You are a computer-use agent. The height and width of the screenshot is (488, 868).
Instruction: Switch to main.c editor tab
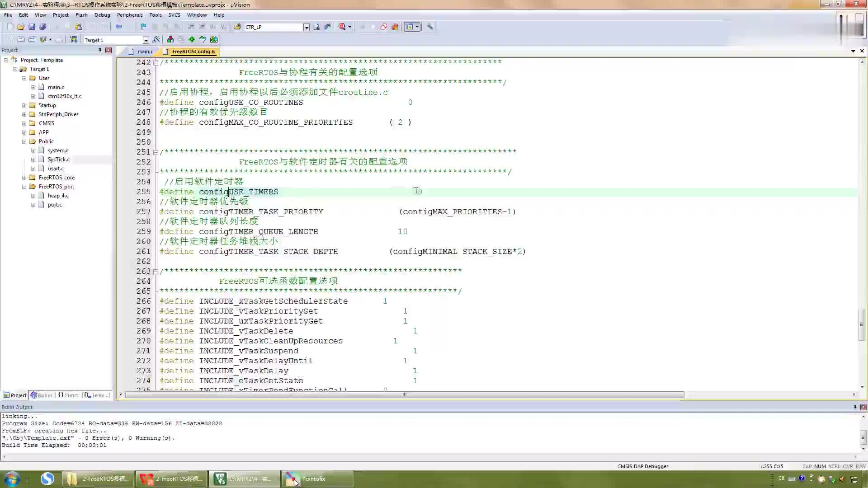[141, 52]
